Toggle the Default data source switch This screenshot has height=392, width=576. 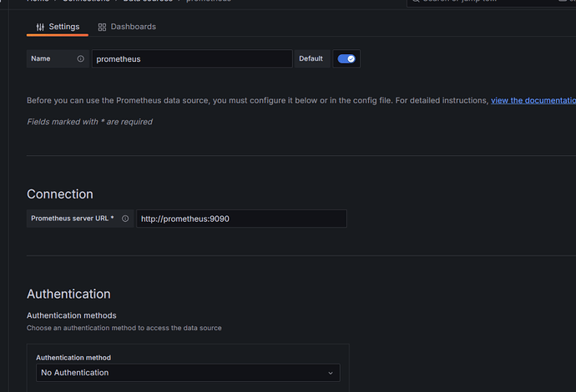346,58
